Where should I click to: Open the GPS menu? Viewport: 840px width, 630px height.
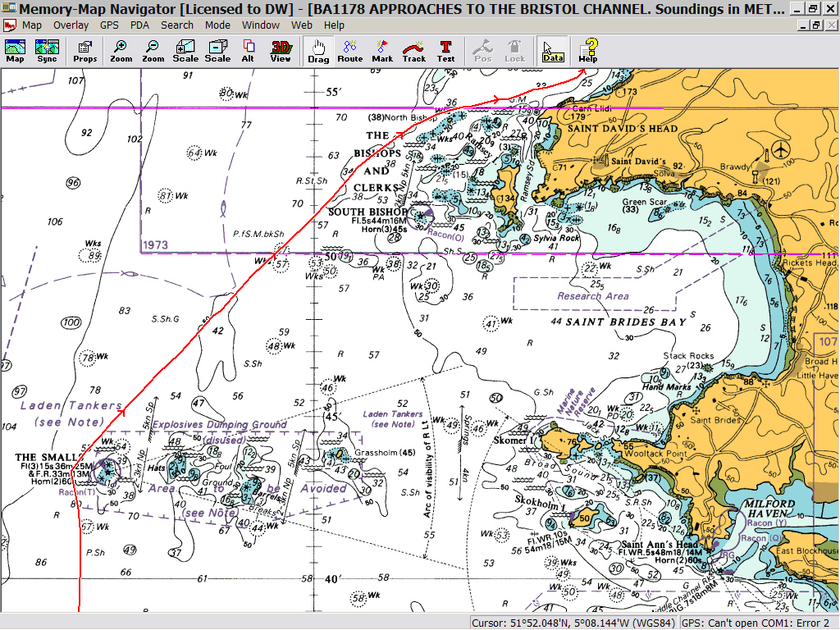[109, 25]
